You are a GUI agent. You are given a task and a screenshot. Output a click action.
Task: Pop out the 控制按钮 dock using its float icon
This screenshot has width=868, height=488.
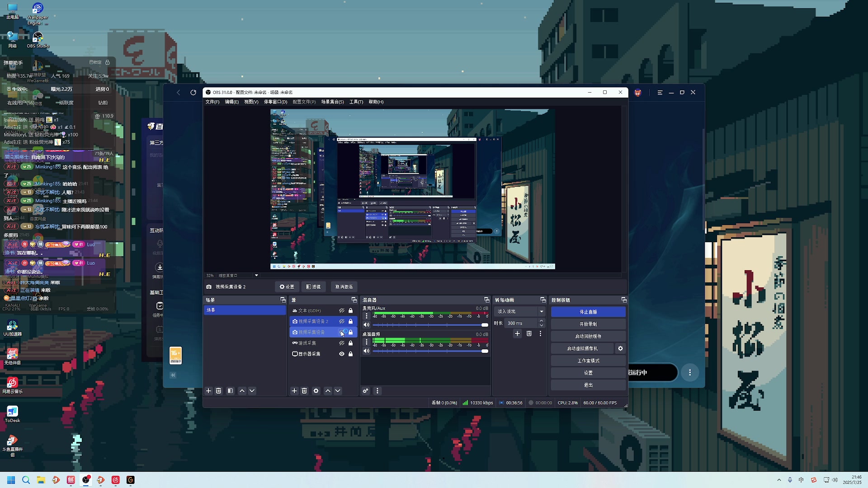click(624, 300)
